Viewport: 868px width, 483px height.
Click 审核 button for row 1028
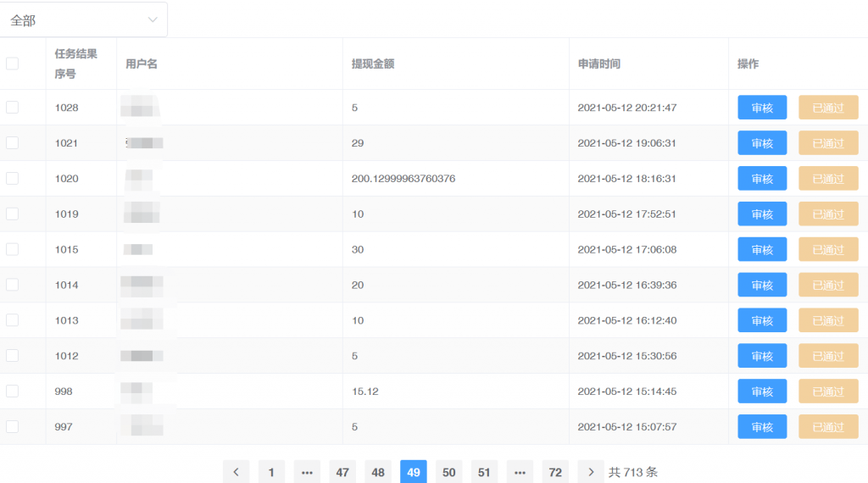point(762,108)
